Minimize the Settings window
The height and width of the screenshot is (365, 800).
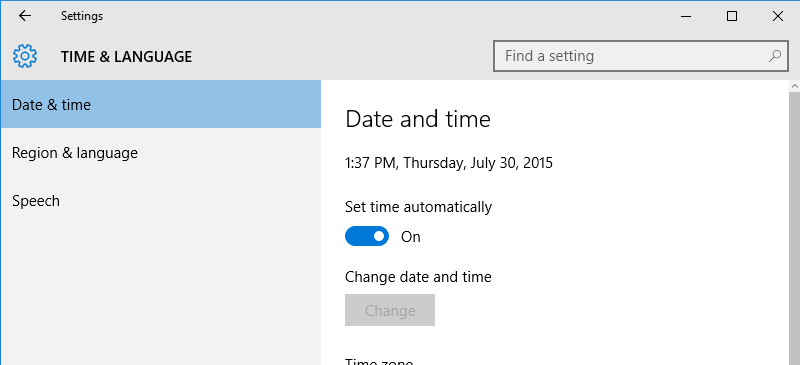coord(686,16)
